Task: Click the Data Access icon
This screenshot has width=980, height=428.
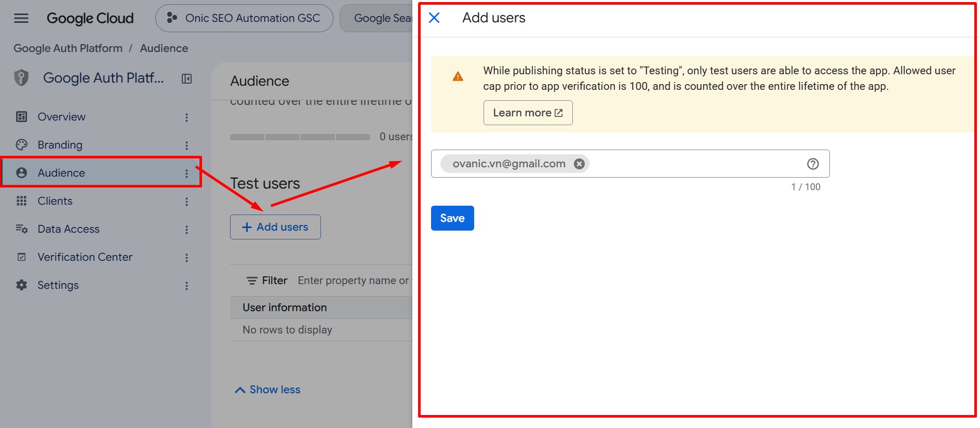Action: 21,229
